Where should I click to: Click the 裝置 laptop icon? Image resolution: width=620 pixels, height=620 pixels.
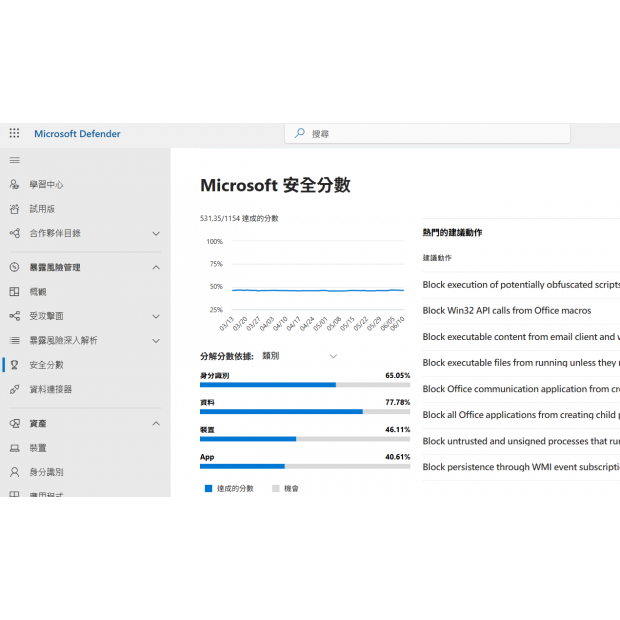pyautogui.click(x=14, y=448)
